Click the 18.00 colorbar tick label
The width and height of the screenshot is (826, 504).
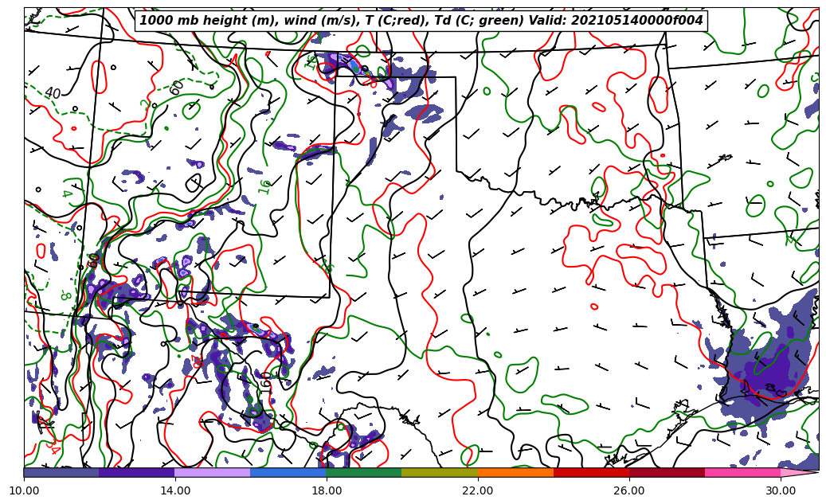[x=326, y=490]
